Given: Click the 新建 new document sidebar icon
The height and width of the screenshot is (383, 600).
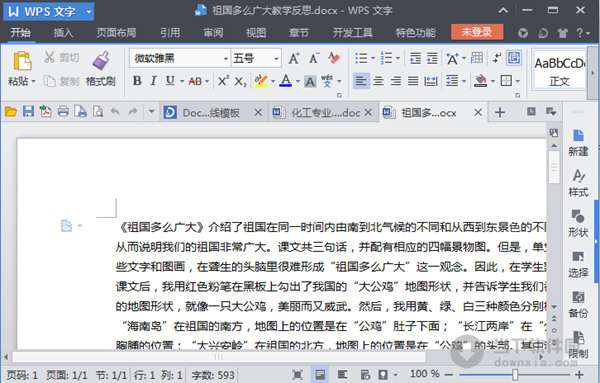Looking at the screenshot, I should pos(578,143).
